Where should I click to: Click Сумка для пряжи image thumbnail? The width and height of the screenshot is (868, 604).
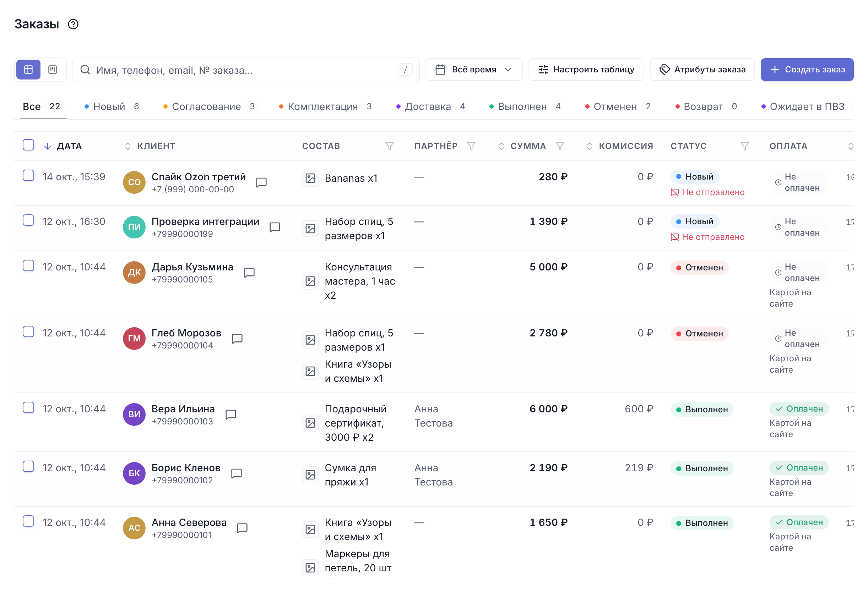click(310, 475)
